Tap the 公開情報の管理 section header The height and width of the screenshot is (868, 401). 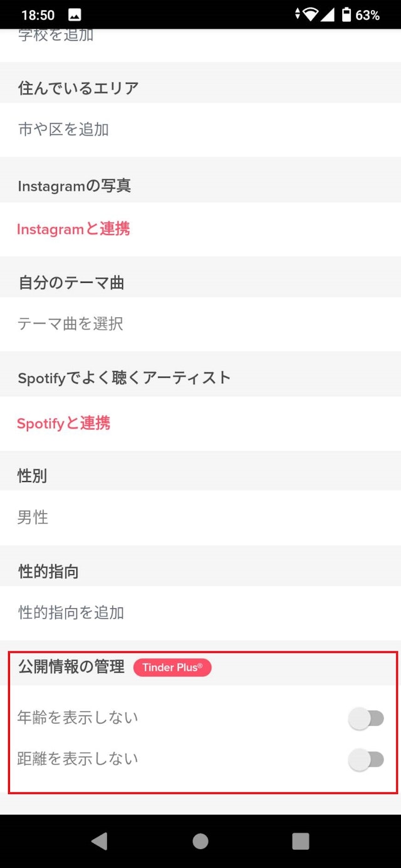[x=71, y=667]
